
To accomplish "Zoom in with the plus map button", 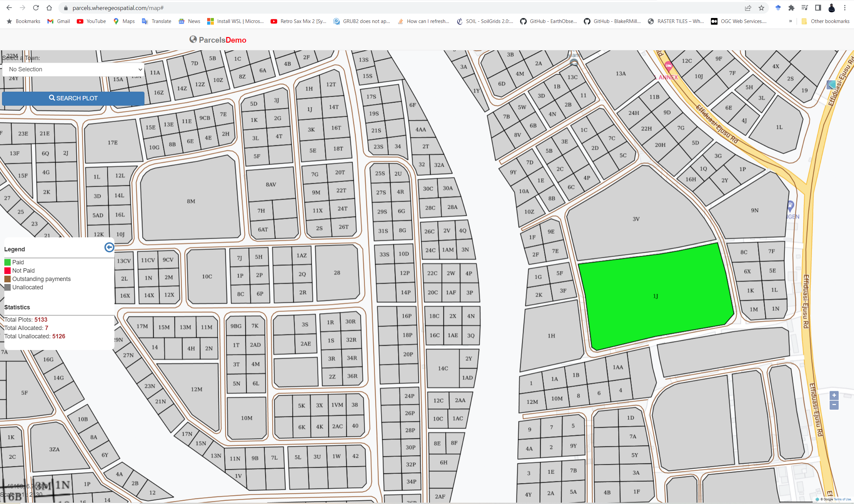I will click(x=834, y=395).
